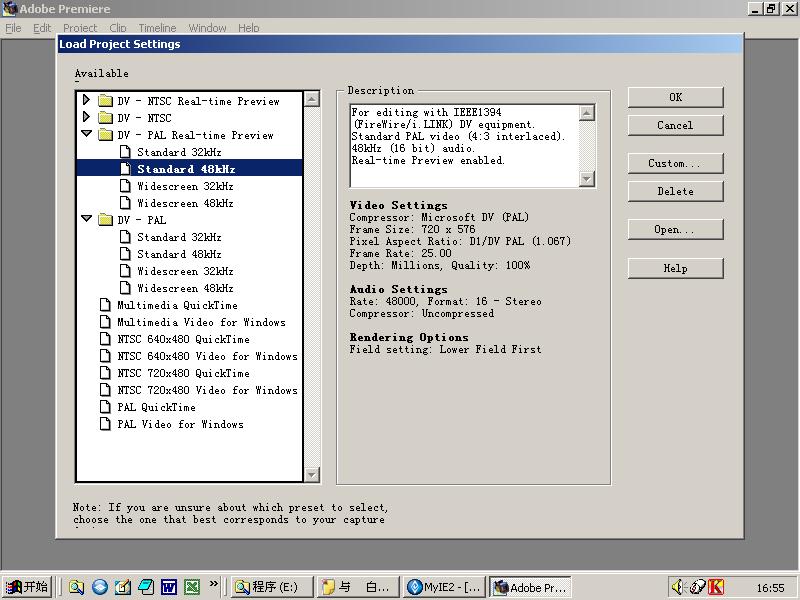Click the Open... button
The height and width of the screenshot is (600, 800).
pyautogui.click(x=676, y=230)
